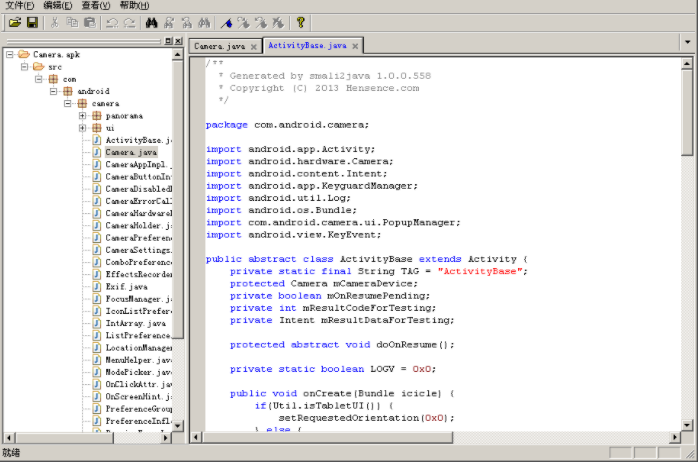The image size is (699, 462).
Task: Click the file tree scroll-down arrow
Action: 178,425
